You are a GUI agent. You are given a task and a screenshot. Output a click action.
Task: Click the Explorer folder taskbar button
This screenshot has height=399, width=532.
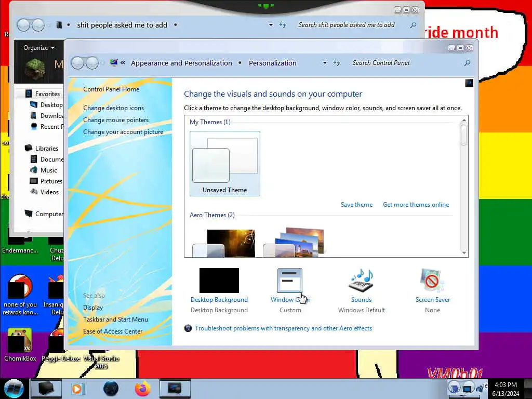tap(46, 389)
